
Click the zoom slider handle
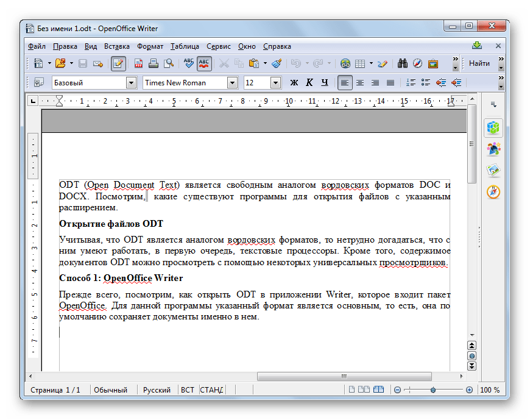[x=433, y=390]
